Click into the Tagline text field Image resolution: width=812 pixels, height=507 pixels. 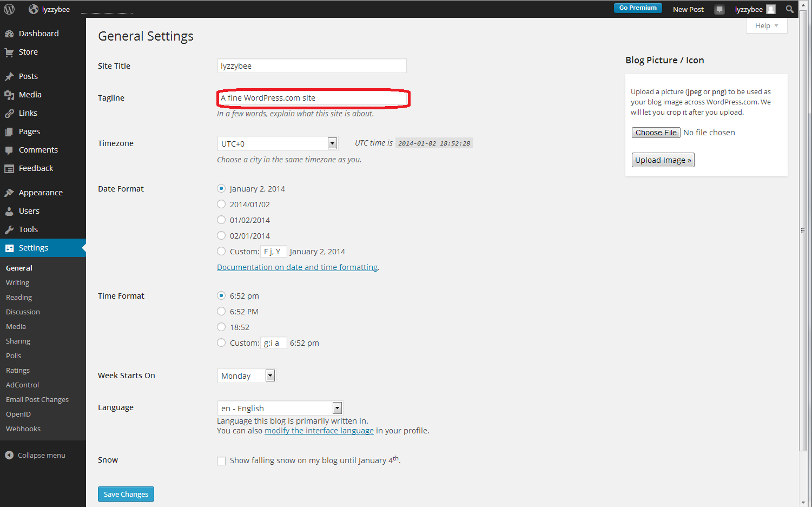coord(312,98)
